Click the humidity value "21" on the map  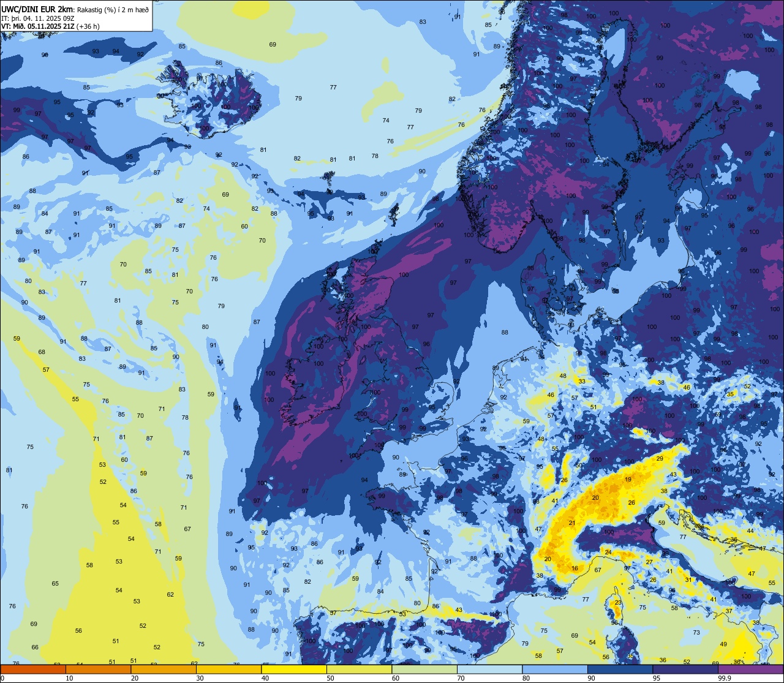[x=572, y=523]
